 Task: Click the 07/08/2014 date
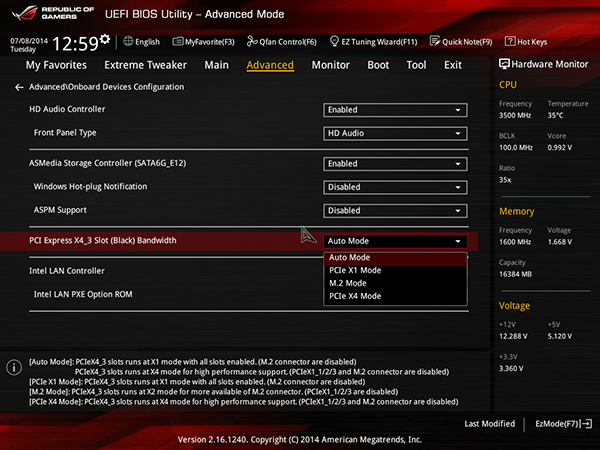tap(29, 41)
